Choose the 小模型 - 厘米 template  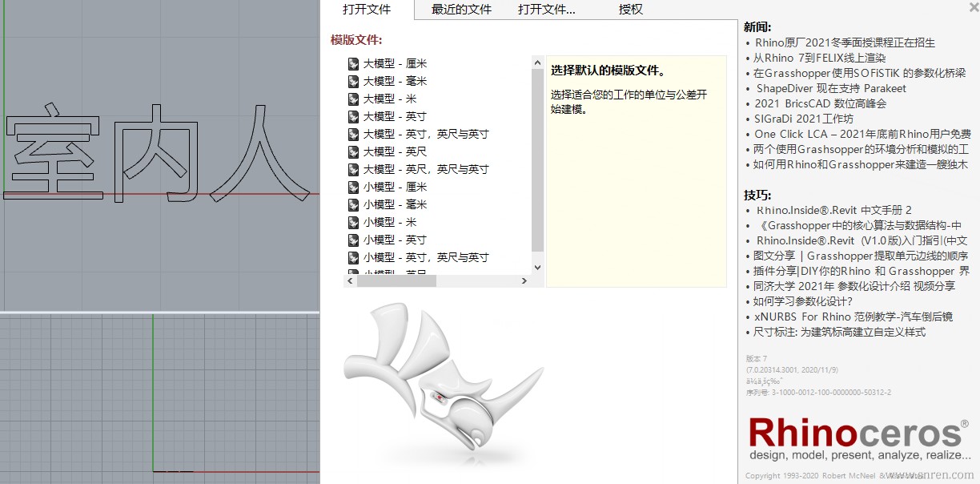point(395,187)
